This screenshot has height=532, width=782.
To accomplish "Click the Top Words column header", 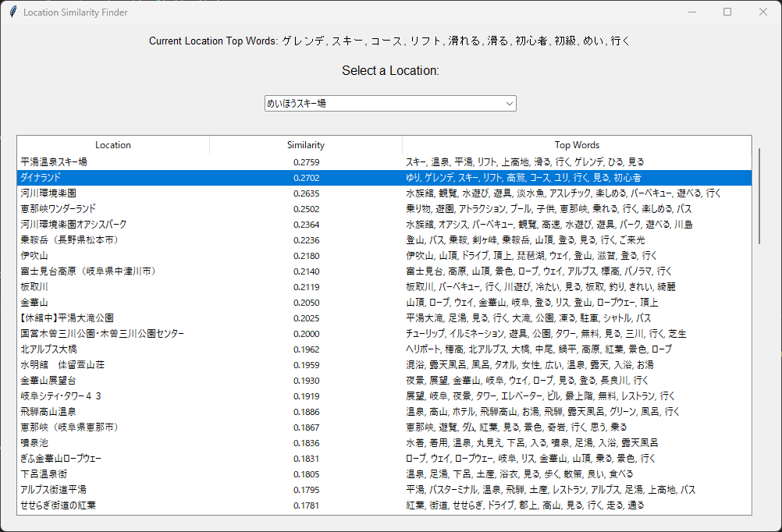I will [577, 145].
